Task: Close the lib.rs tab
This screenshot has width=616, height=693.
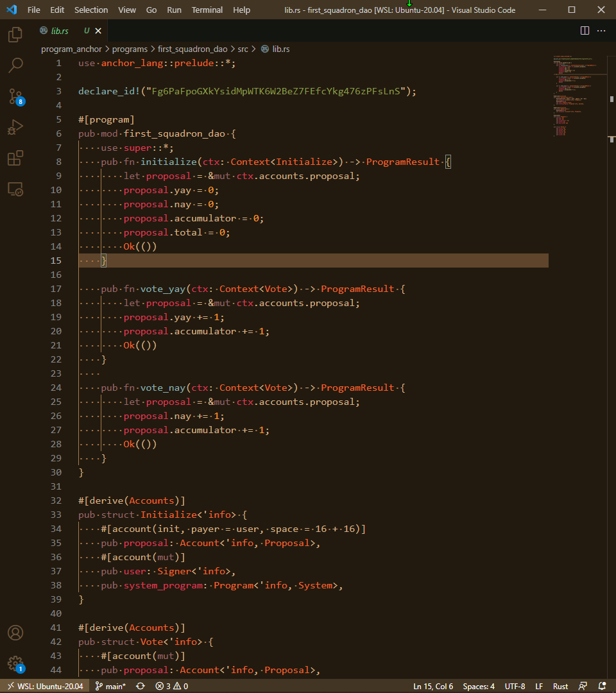Action: pyautogui.click(x=98, y=31)
